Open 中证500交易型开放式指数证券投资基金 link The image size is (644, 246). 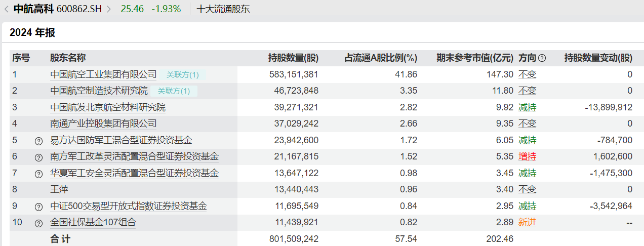(128, 206)
